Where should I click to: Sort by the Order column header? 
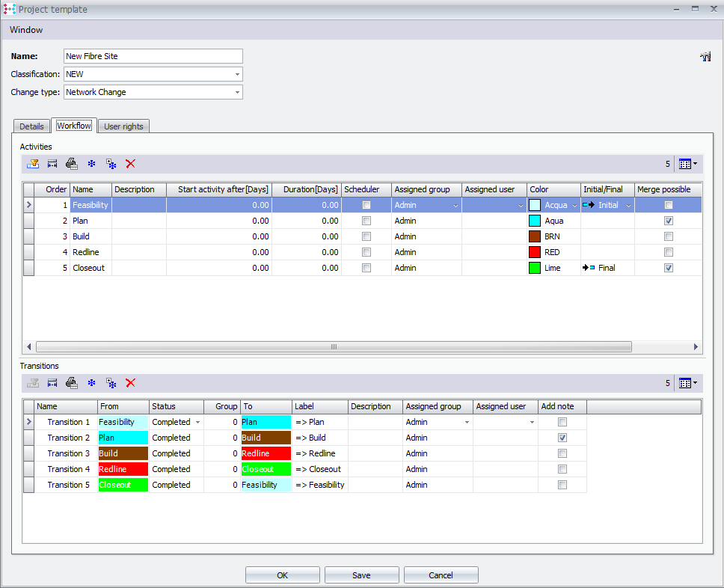pyautogui.click(x=52, y=189)
